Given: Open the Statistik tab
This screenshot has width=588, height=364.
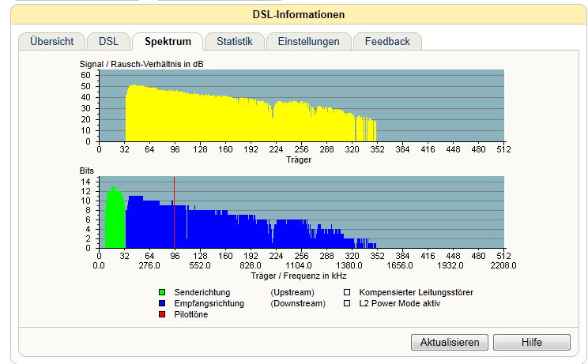Looking at the screenshot, I should pyautogui.click(x=235, y=41).
